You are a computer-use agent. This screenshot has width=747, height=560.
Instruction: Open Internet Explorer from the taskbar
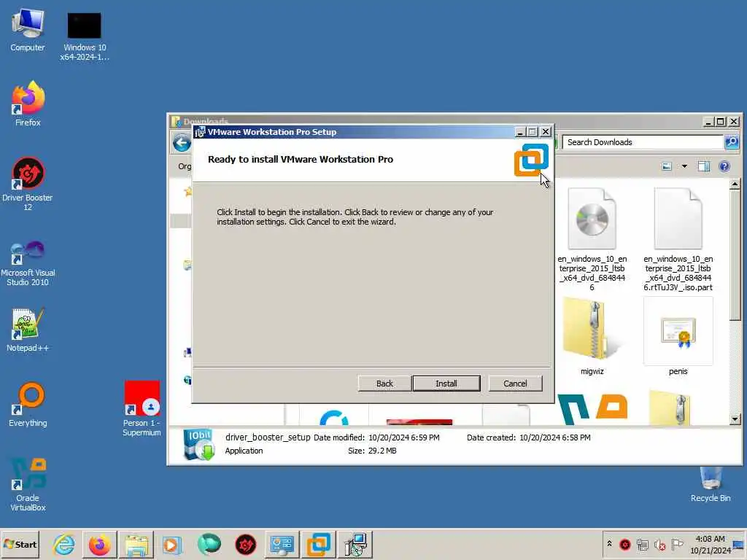tap(64, 544)
